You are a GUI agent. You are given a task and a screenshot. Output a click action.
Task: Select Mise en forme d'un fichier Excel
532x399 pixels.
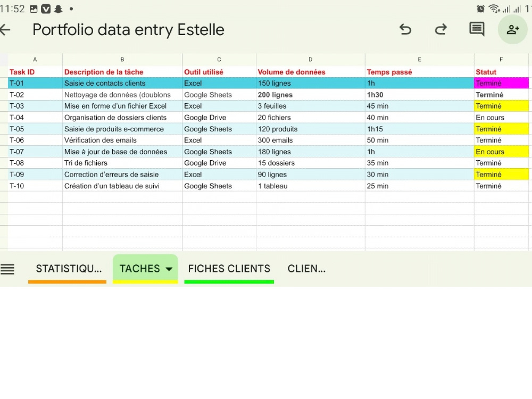[x=122, y=106]
